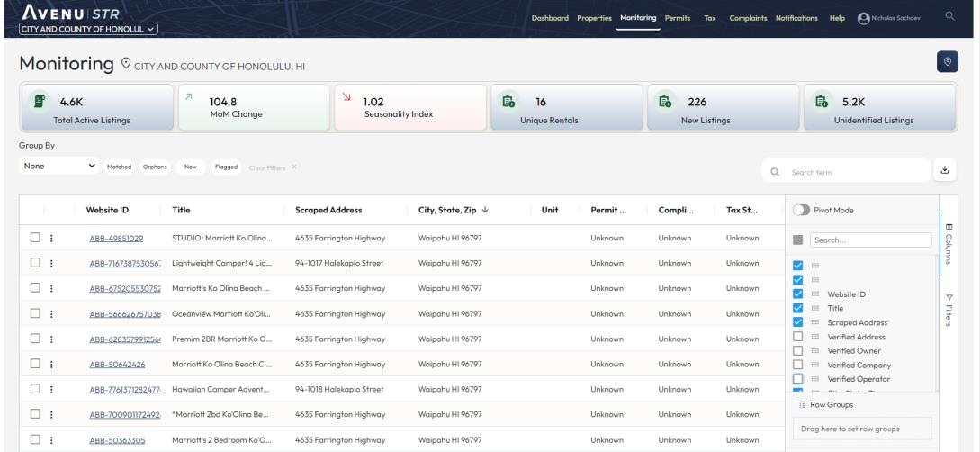Enable the Verified Company column checkbox
Screen dimensions: 980x452
(x=797, y=365)
